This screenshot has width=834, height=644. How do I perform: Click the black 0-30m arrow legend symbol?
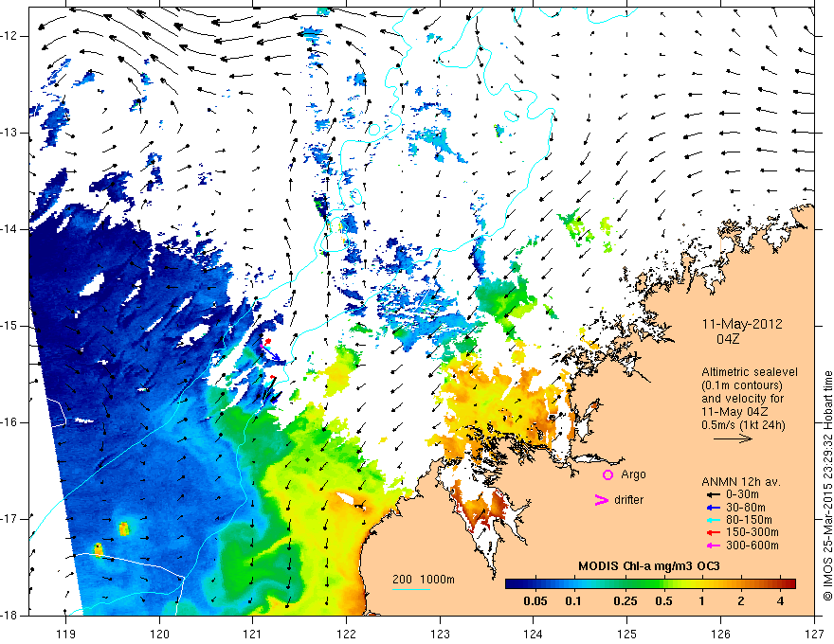click(714, 494)
